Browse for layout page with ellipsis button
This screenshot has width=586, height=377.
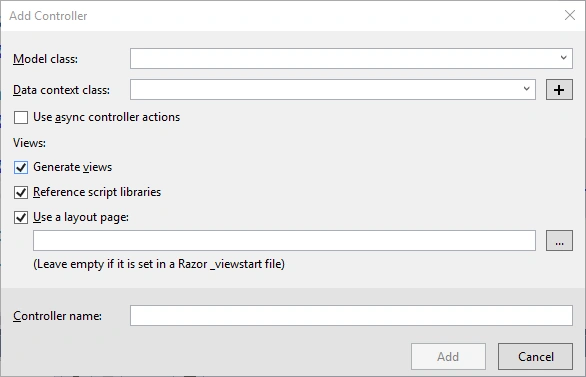(x=559, y=241)
